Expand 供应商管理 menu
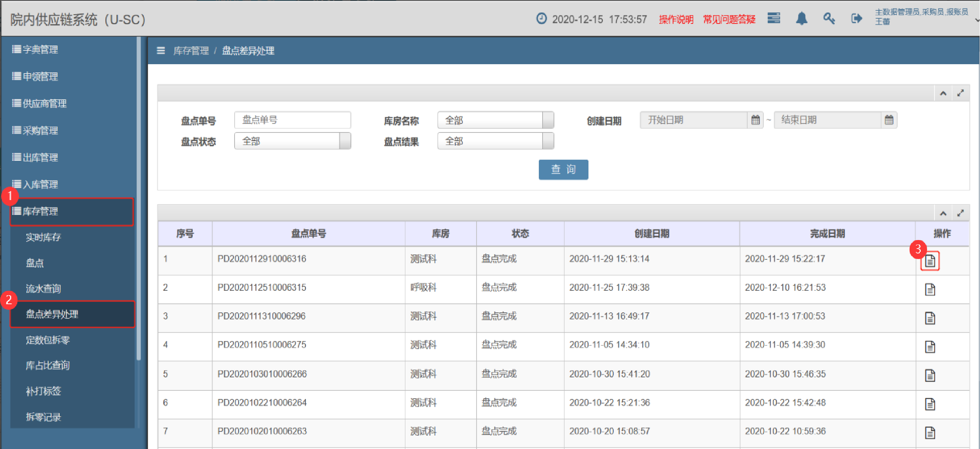The image size is (980, 449). pos(40,104)
